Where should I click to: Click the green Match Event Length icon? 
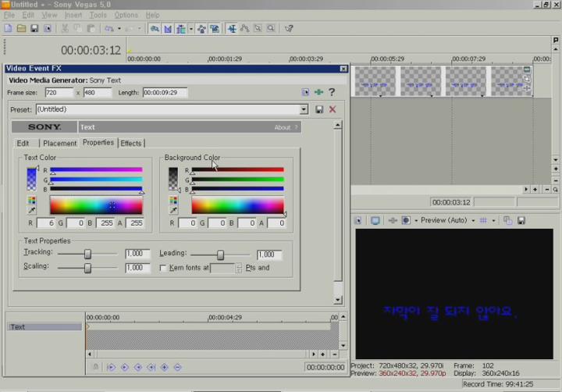[318, 92]
